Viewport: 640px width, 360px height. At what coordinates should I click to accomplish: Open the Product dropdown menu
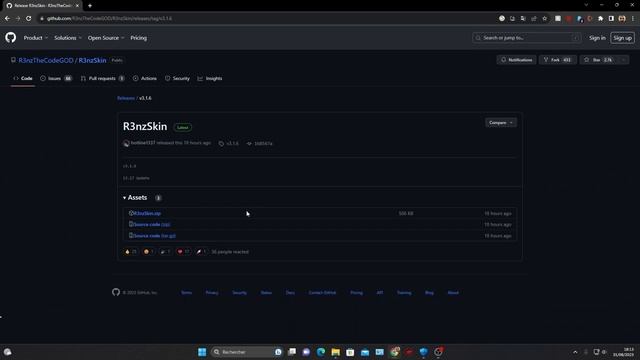[x=36, y=38]
